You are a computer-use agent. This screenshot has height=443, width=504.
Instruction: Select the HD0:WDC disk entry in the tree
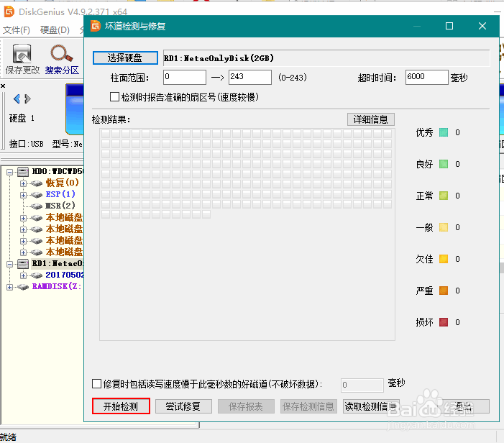tap(58, 171)
